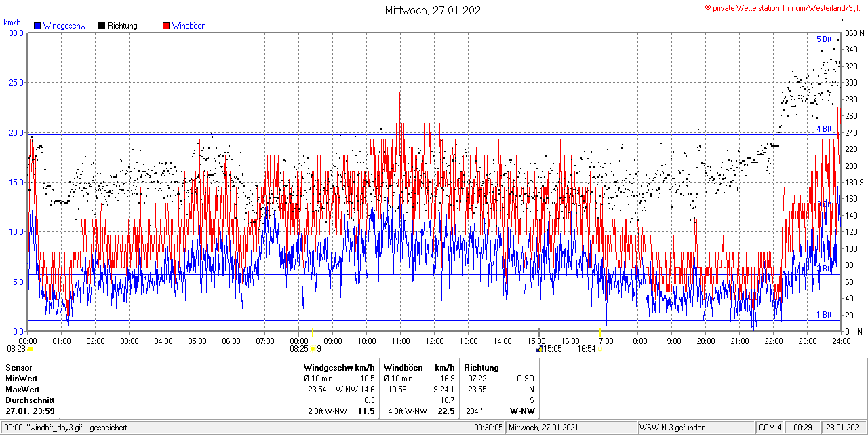868x435 pixels.
Task: Click the 27.01. 23:59 timestamp row label
Action: pos(31,411)
